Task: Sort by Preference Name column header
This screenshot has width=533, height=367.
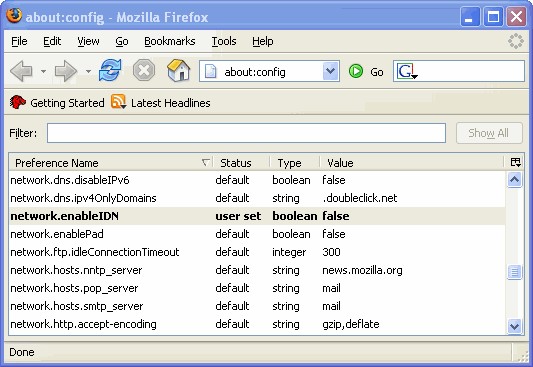Action: point(111,163)
